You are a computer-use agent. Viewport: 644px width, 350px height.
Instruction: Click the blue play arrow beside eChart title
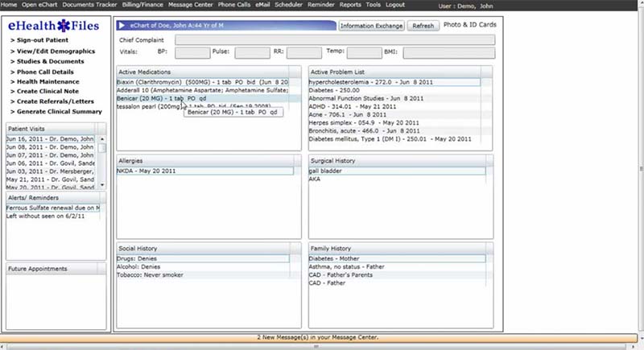[x=122, y=26]
